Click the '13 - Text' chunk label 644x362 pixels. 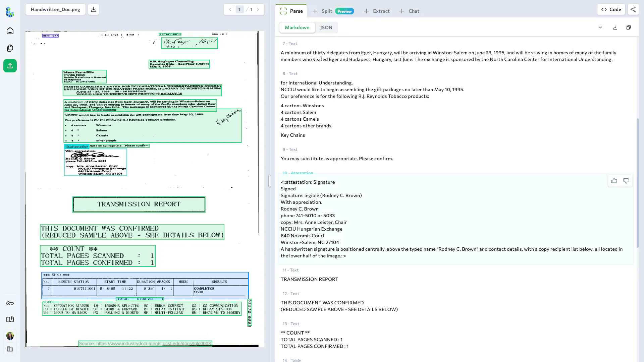click(x=291, y=324)
